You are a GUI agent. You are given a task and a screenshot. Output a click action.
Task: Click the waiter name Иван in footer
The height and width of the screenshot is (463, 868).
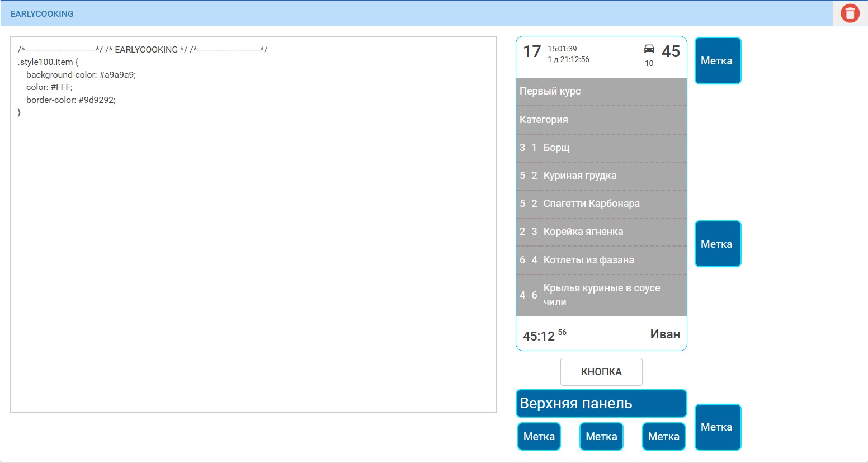pos(664,334)
